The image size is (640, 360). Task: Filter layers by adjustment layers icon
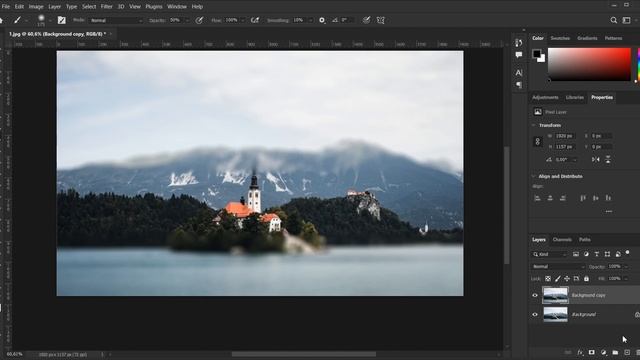(586, 254)
